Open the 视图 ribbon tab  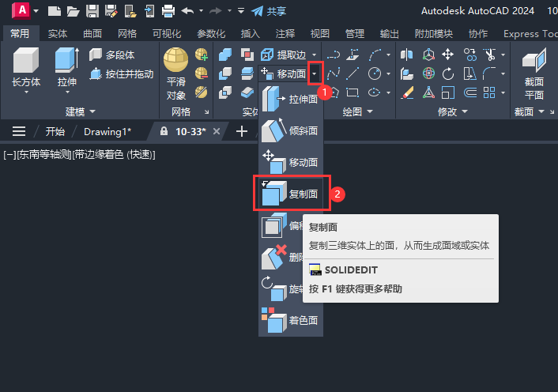pos(320,33)
